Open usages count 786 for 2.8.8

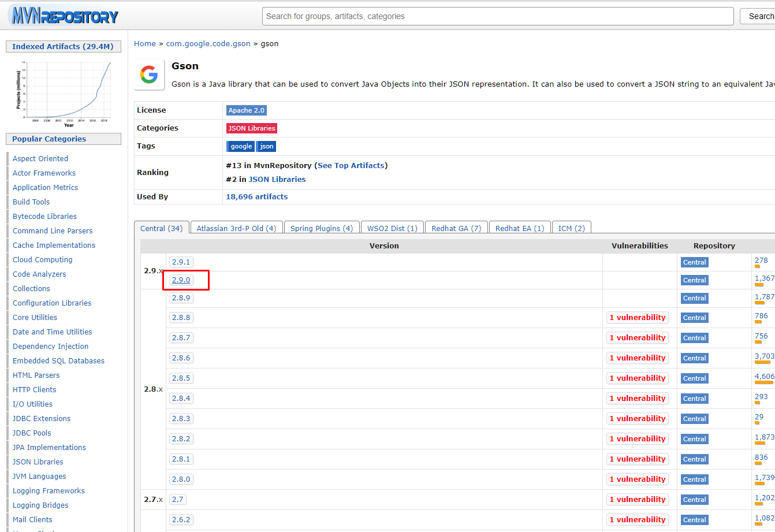click(x=761, y=316)
